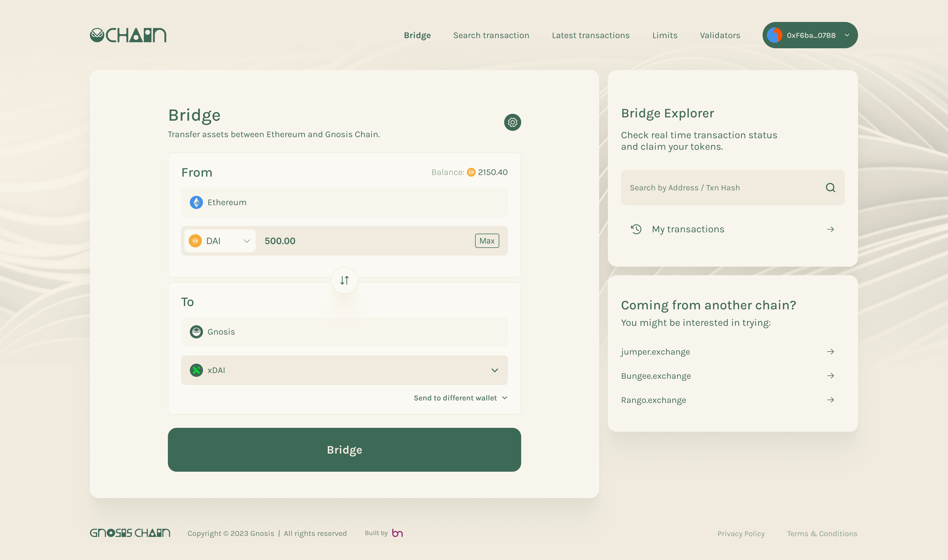
Task: Click the search magnifier in Bridge Explorer
Action: tap(830, 188)
